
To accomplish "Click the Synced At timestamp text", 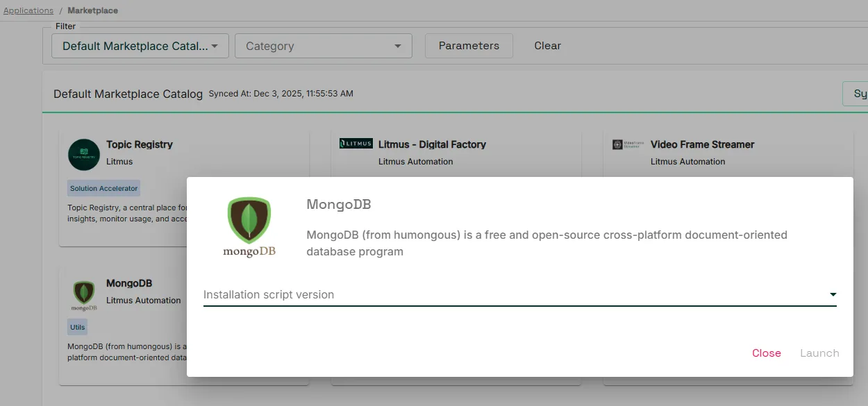I will [x=281, y=94].
